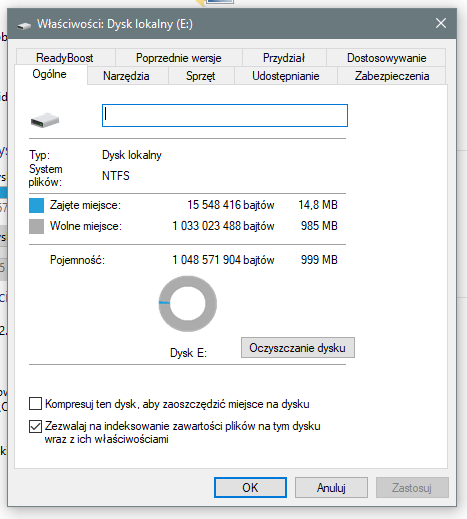Image resolution: width=467 pixels, height=519 pixels.
Task: Click the hard drive icon beside name field
Action: coord(45,120)
